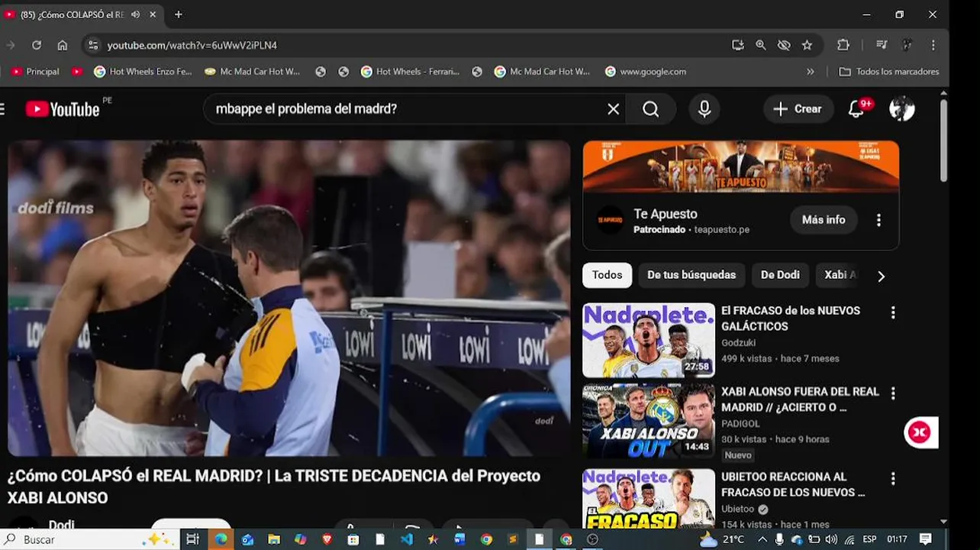The image size is (980, 550).
Task: Click the search field text
Action: click(x=306, y=109)
